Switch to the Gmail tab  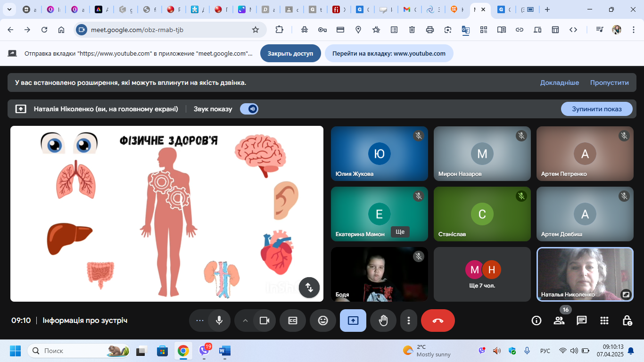point(409,9)
